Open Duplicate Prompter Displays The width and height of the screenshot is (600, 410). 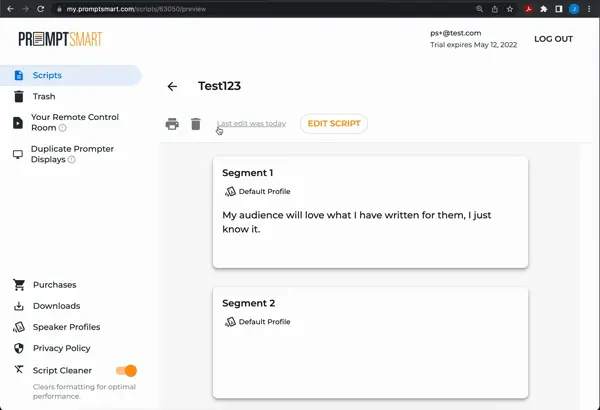click(x=72, y=149)
